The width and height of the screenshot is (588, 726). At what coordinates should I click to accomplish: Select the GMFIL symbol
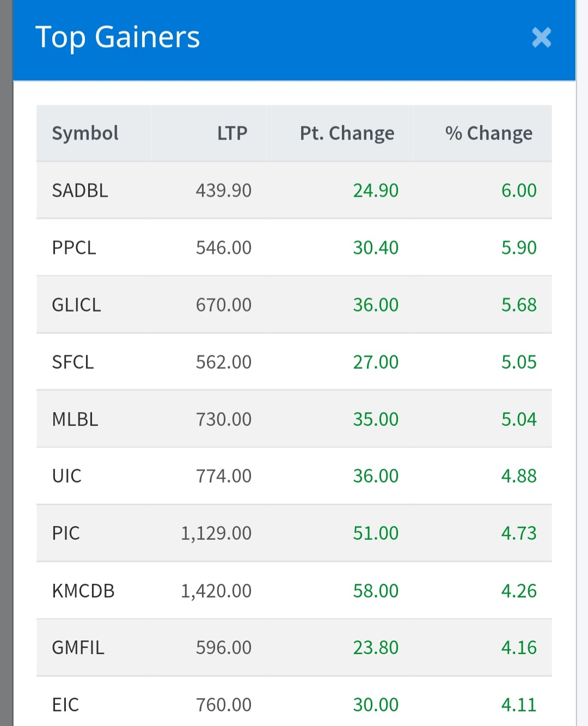point(78,648)
